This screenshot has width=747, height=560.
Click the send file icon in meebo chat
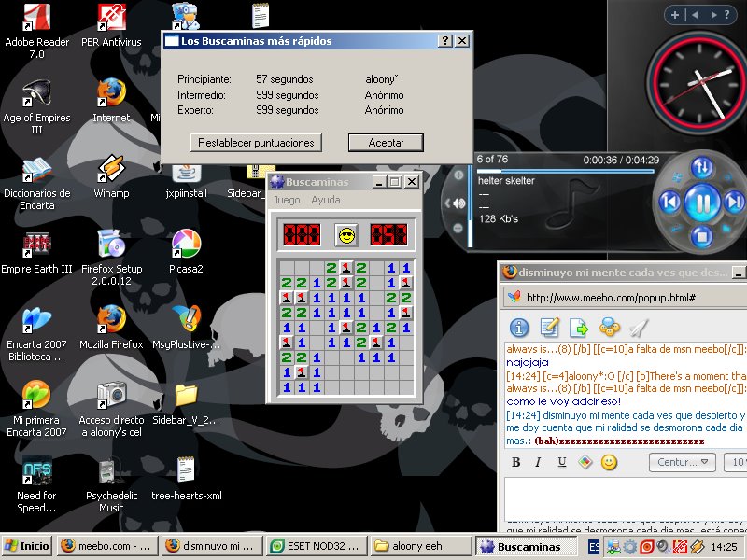(579, 328)
